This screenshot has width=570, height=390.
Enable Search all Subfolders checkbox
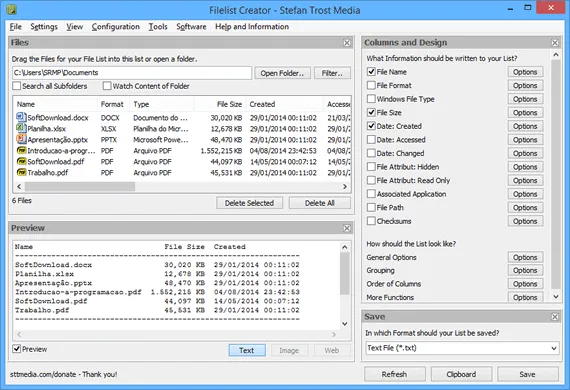point(16,86)
